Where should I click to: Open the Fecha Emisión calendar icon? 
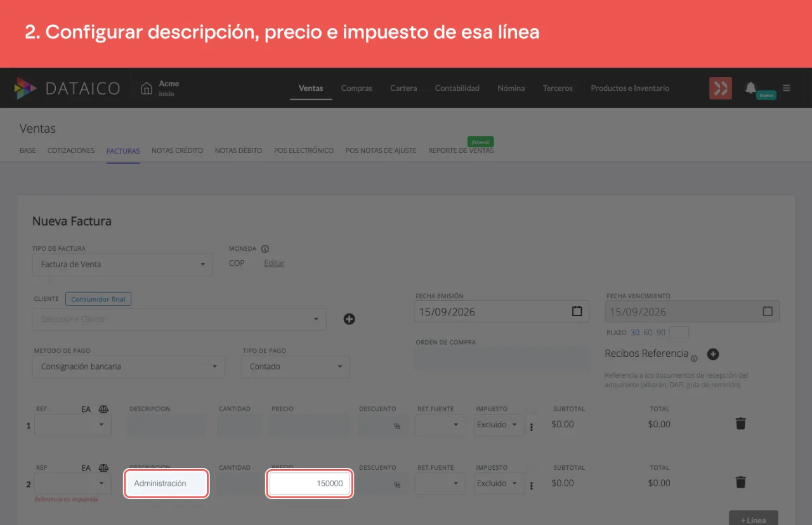pyautogui.click(x=577, y=312)
